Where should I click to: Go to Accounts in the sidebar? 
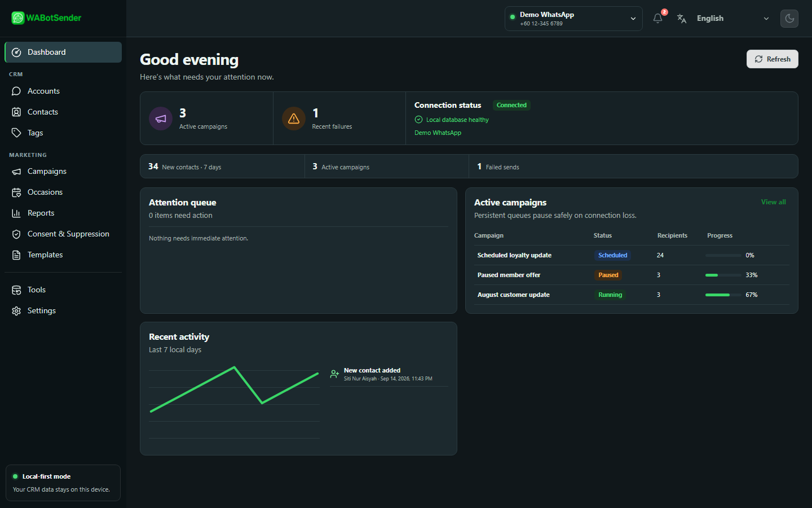63,91
